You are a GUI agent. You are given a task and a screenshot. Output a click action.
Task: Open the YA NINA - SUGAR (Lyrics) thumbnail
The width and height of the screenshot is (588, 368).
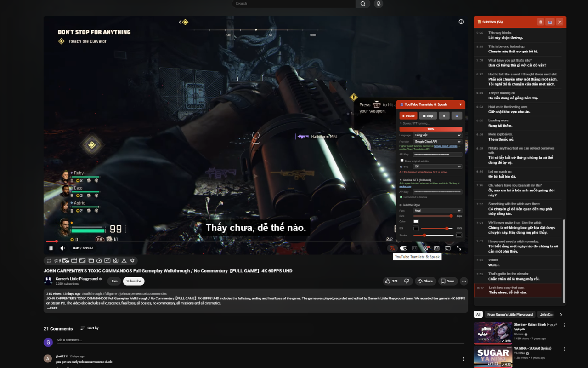[x=493, y=357]
